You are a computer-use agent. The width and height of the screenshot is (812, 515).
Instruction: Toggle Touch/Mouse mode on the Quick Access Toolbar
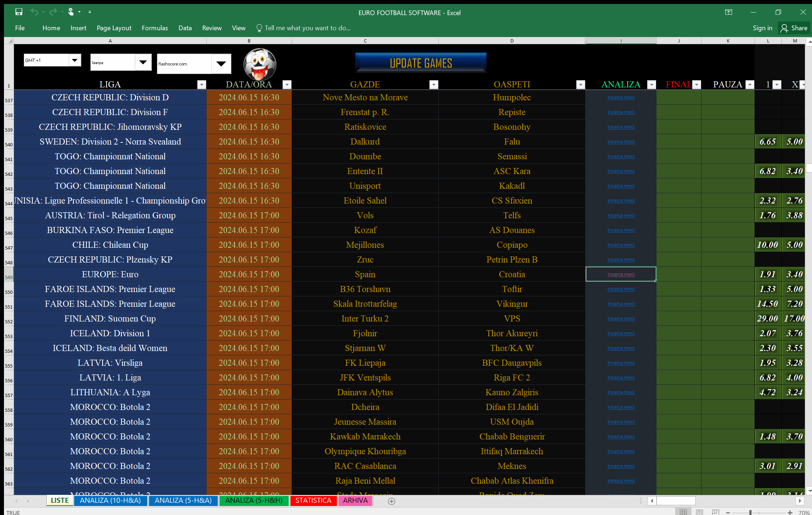click(x=71, y=12)
